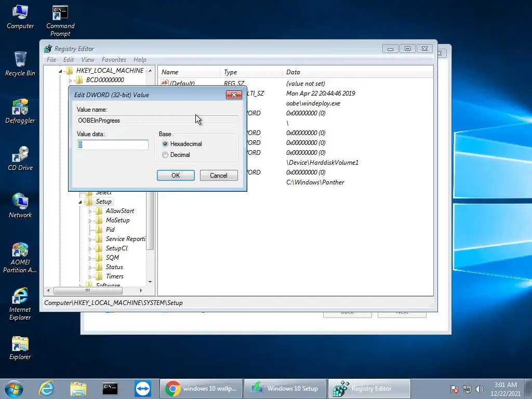Click Cancel in Edit DWORD dialog
This screenshot has height=399, width=532.
pos(219,176)
